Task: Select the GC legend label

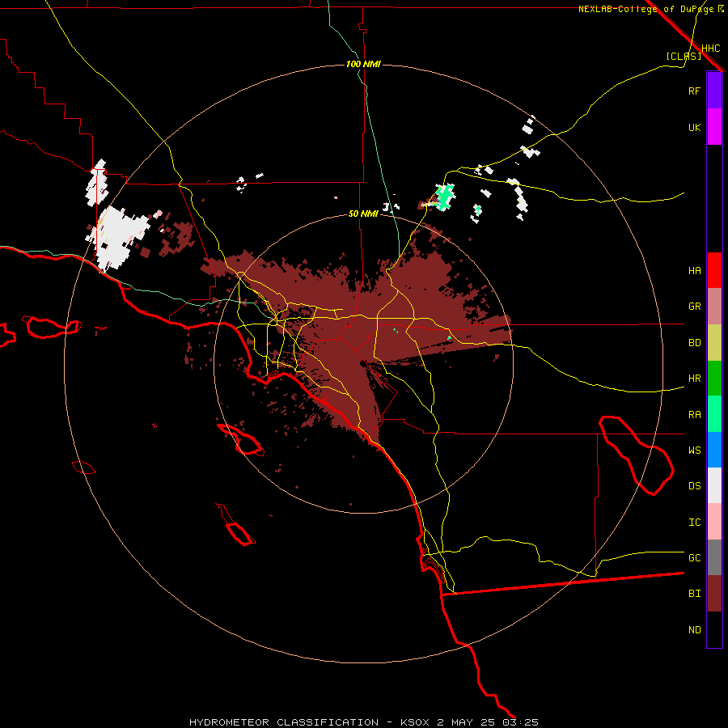Action: 694,558
